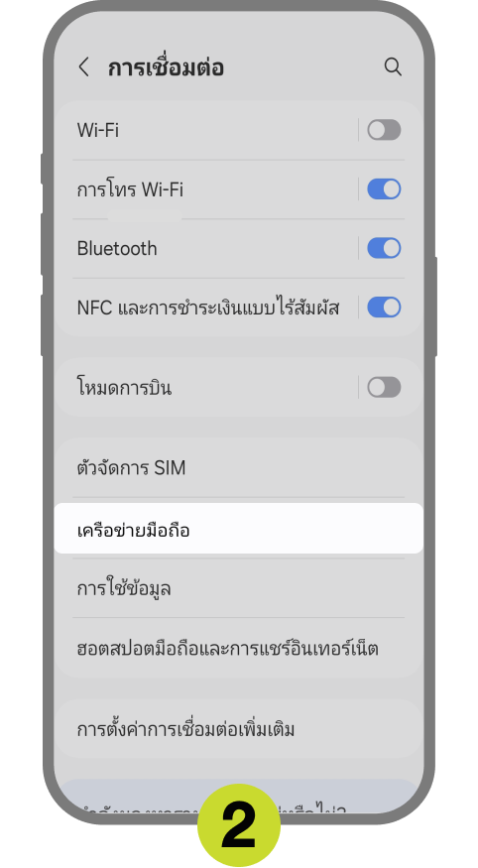Select highlighted เครือข่ายมือถือ option
This screenshot has height=868, width=478.
click(238, 528)
